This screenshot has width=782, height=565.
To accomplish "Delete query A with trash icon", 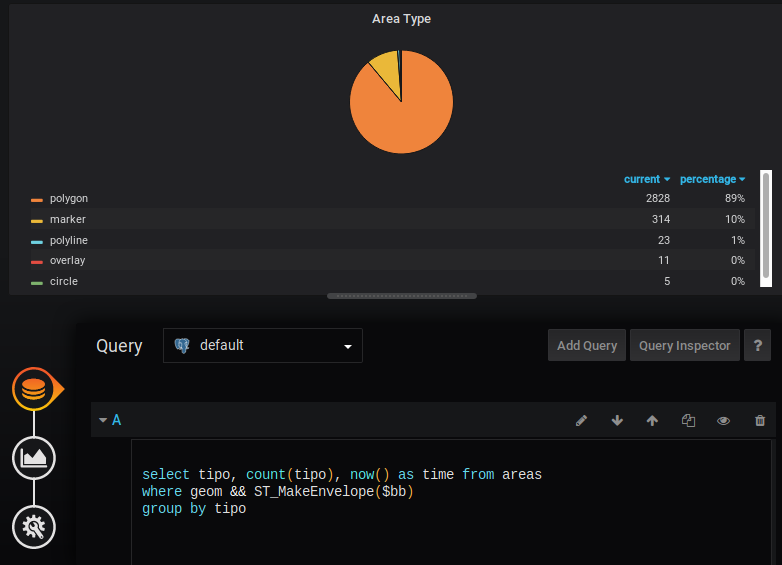I will pyautogui.click(x=760, y=421).
